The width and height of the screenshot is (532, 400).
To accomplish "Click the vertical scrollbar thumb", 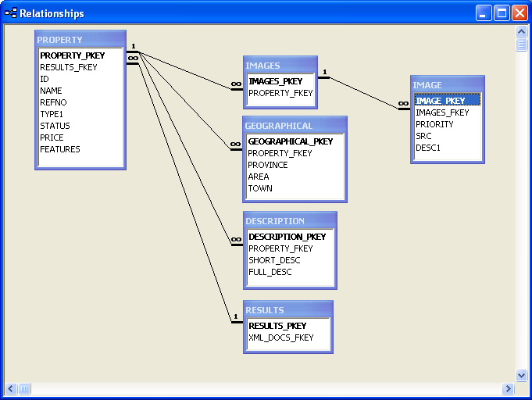I will [521, 45].
